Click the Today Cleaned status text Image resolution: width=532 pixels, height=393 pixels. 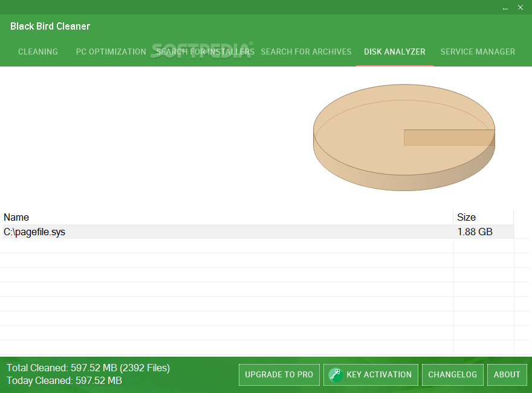coord(64,380)
